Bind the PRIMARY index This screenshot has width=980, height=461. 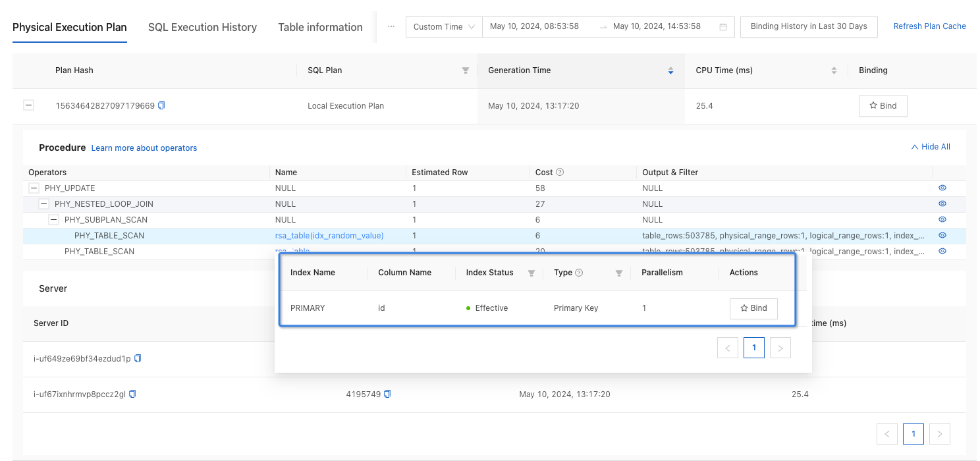[x=753, y=308]
